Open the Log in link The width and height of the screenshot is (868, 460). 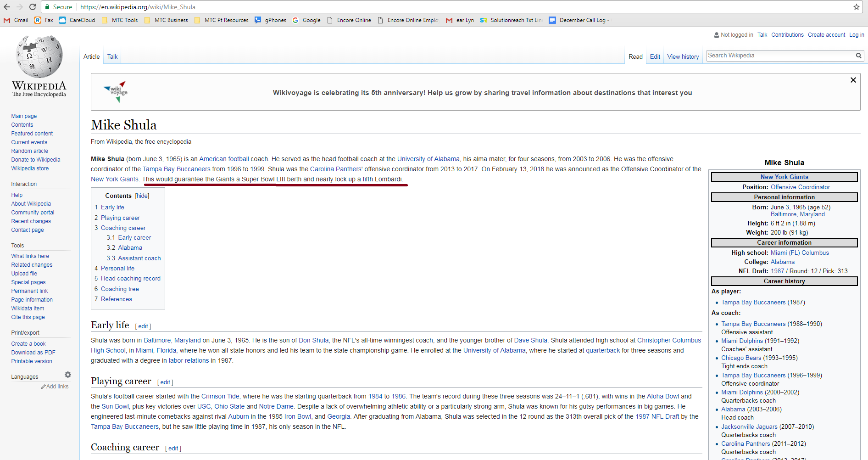pyautogui.click(x=857, y=35)
